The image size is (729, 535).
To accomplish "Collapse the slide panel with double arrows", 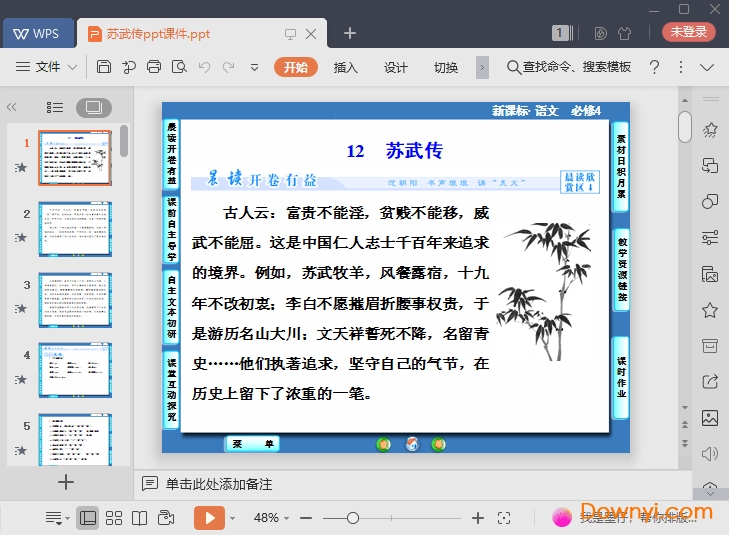I will point(12,107).
